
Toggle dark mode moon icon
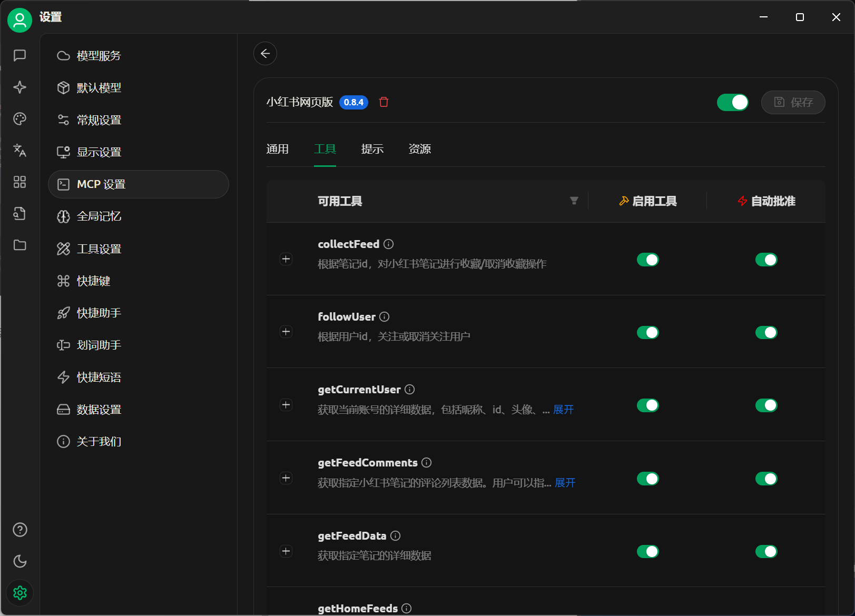pyautogui.click(x=20, y=561)
